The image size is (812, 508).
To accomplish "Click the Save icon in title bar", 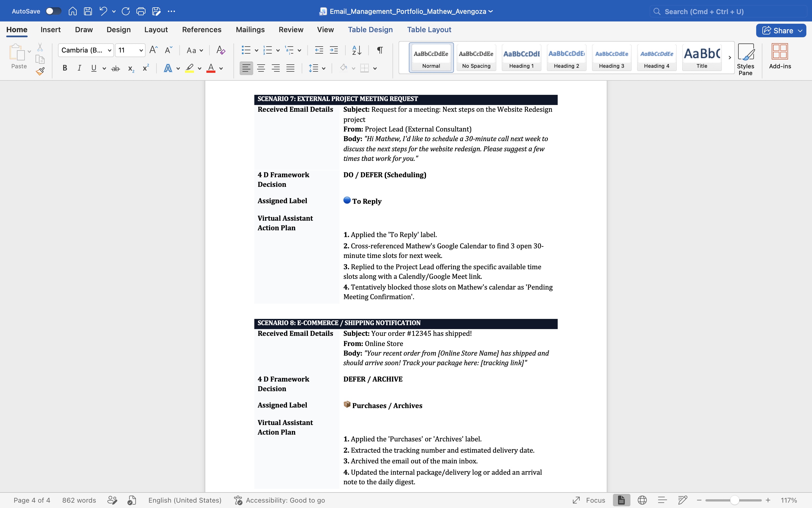I will click(x=88, y=11).
